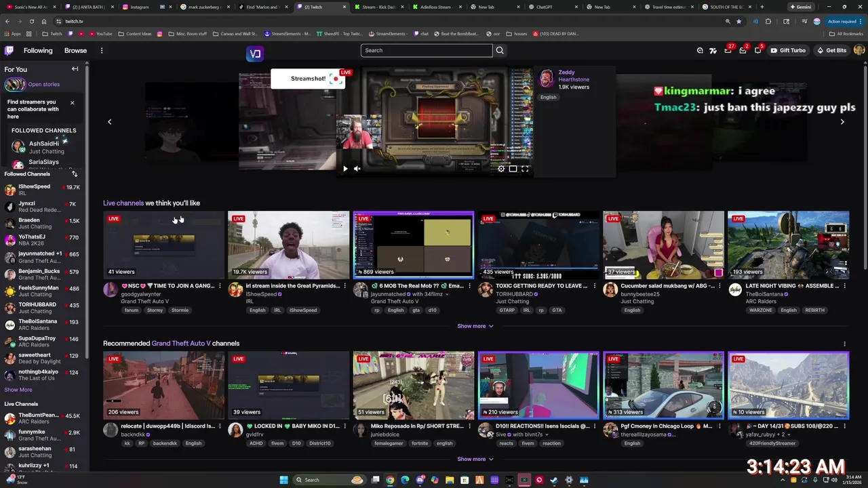Open the Misc. Room stuff bookmark folder
868x488 pixels.
tap(187, 33)
